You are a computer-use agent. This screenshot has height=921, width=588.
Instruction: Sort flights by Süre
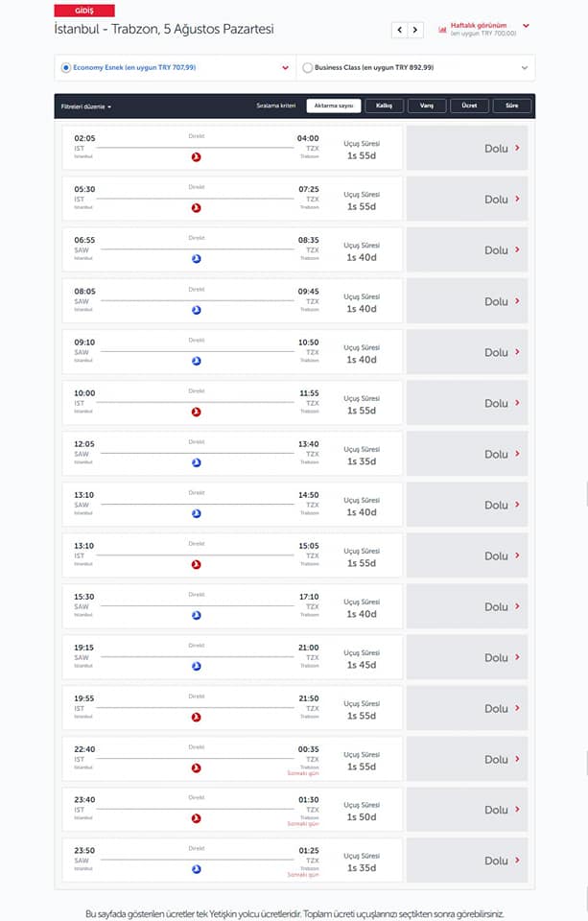click(x=512, y=106)
